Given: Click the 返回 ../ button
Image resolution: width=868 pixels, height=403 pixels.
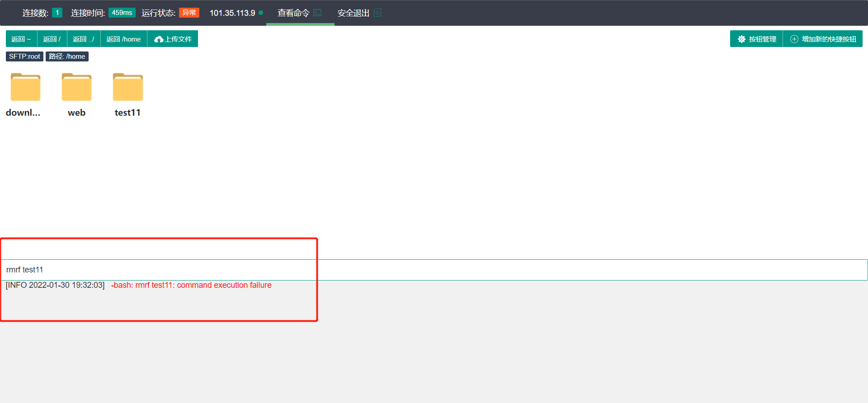Looking at the screenshot, I should coord(84,39).
